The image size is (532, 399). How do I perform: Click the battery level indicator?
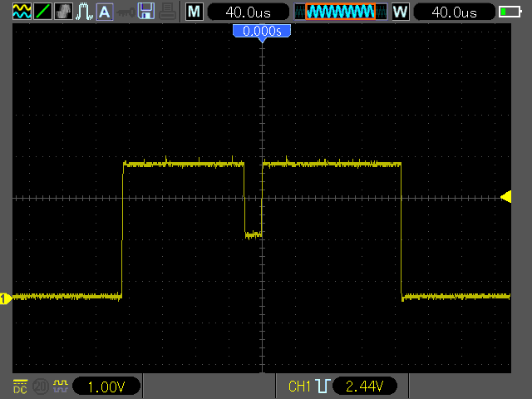click(x=510, y=12)
